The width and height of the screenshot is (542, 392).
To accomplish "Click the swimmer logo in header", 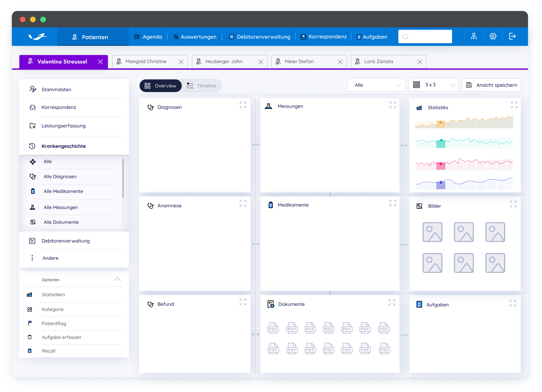I will coord(38,36).
